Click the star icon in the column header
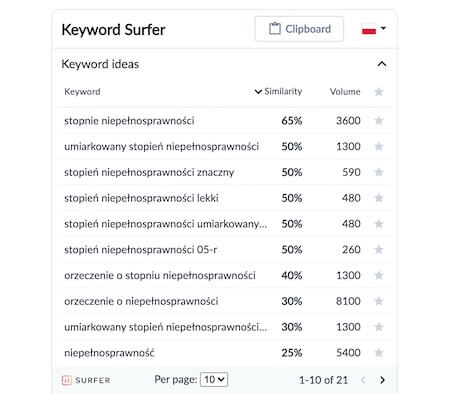The height and width of the screenshot is (394, 450). [379, 91]
